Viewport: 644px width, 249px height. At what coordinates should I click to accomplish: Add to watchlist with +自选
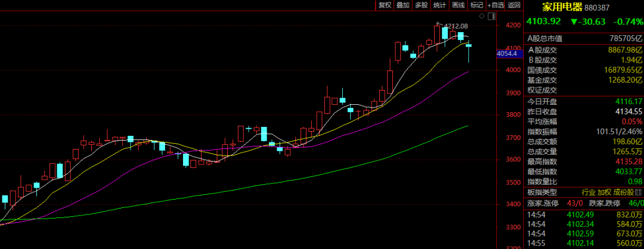point(496,5)
